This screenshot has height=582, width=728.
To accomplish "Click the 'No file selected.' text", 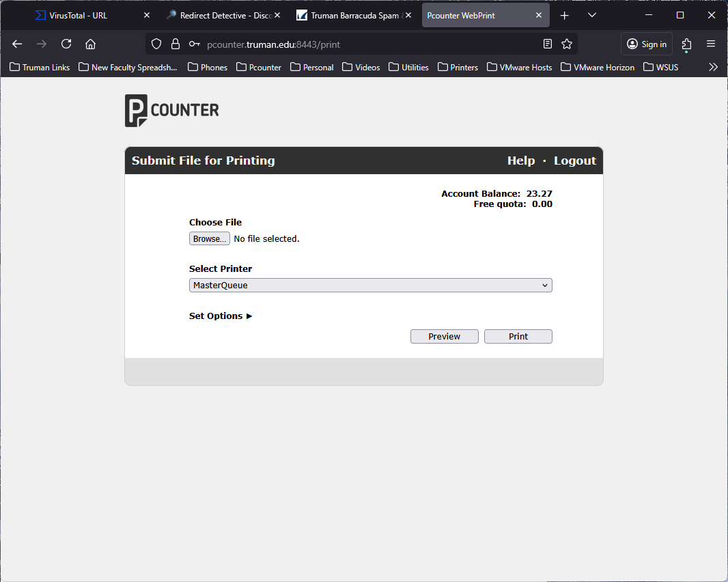I will coord(266,239).
